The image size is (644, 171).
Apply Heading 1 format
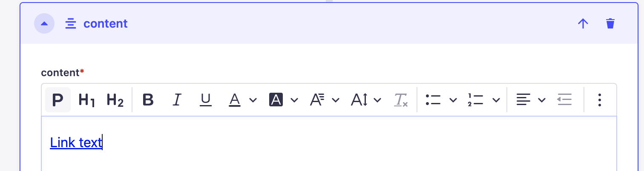[87, 100]
